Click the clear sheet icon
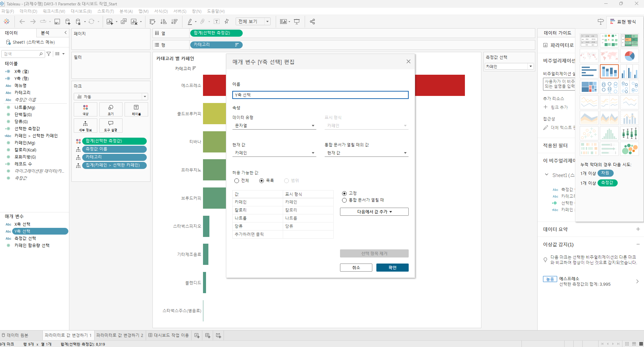This screenshot has height=347, width=644. click(x=134, y=22)
